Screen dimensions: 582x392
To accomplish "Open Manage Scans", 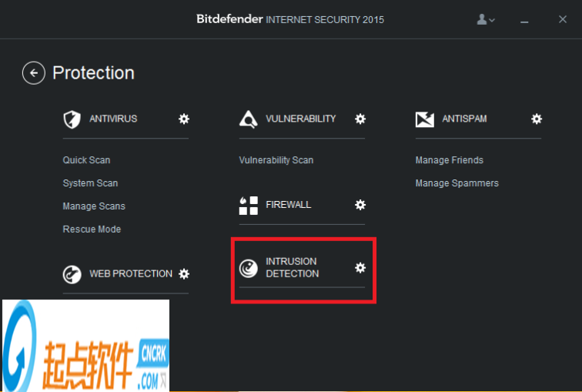I will (x=94, y=206).
